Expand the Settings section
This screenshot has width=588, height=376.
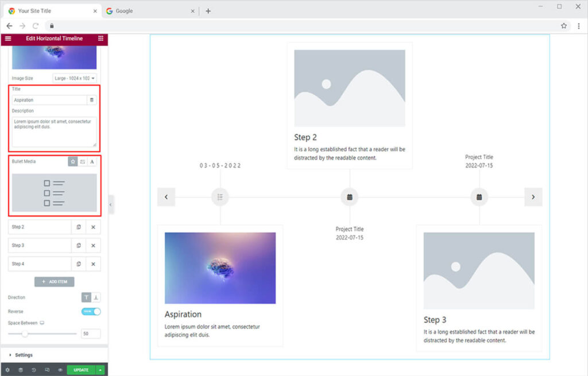click(24, 355)
